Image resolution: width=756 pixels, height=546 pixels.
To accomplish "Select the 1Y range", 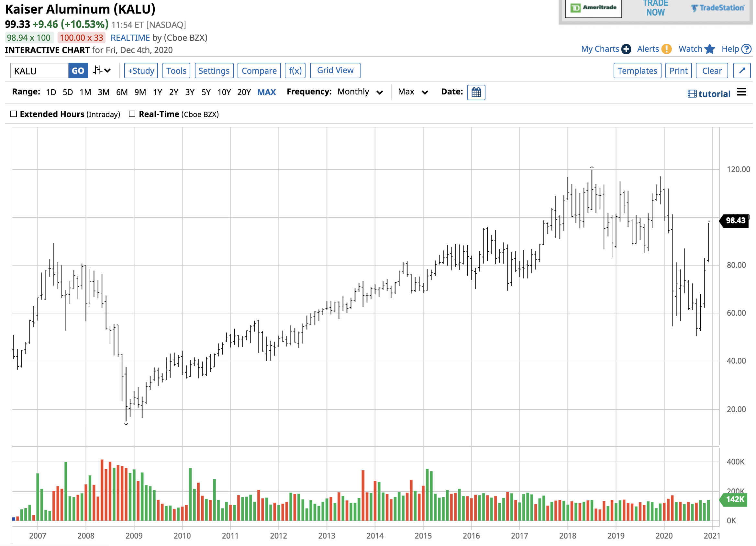I will (x=158, y=92).
